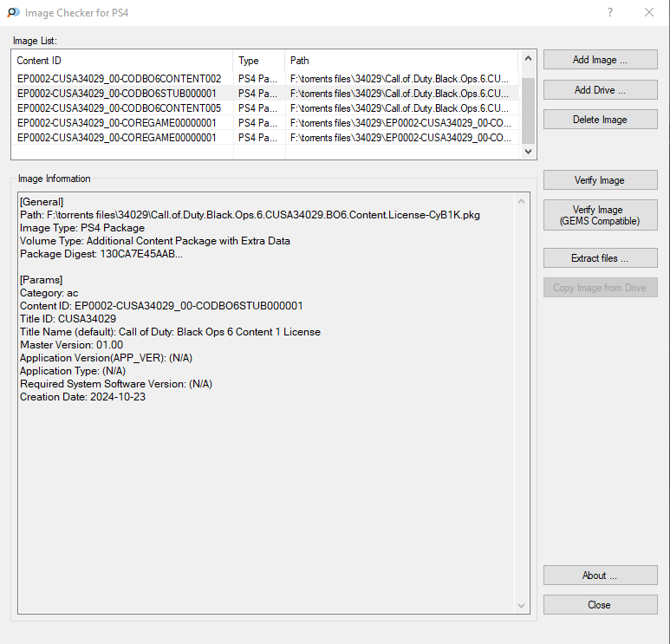Click image list scrollbar down arrow
The height and width of the screenshot is (644, 670).
[528, 152]
